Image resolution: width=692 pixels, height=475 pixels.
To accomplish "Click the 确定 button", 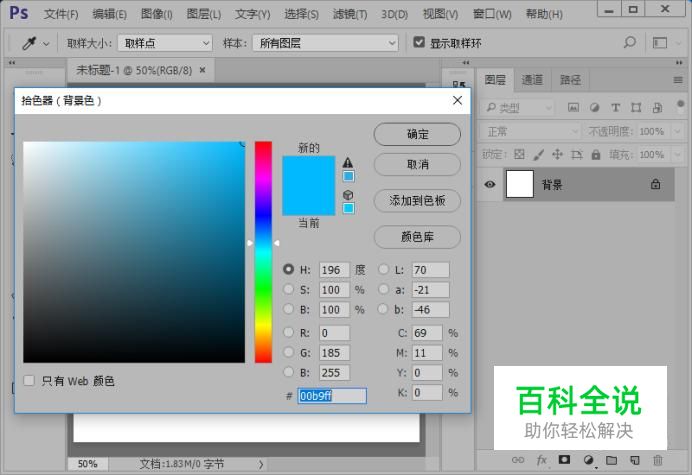I will pos(417,134).
